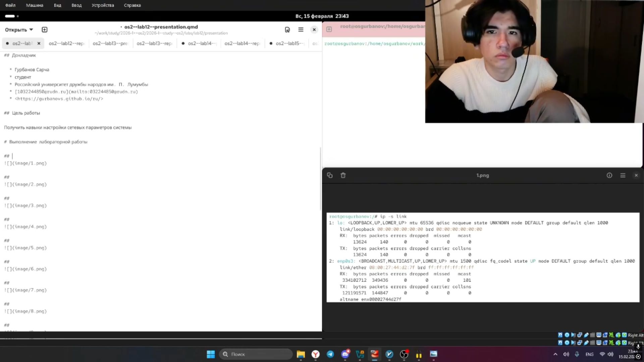
Task: Place cursor on the image/4.png line
Action: click(x=25, y=227)
